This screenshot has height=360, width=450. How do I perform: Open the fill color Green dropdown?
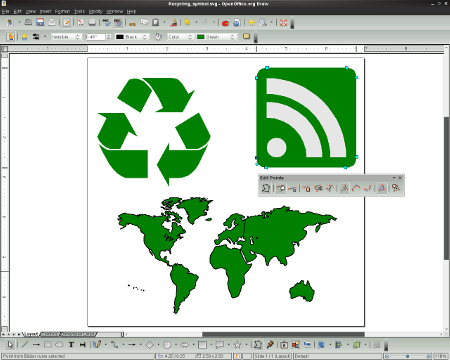tap(216, 37)
